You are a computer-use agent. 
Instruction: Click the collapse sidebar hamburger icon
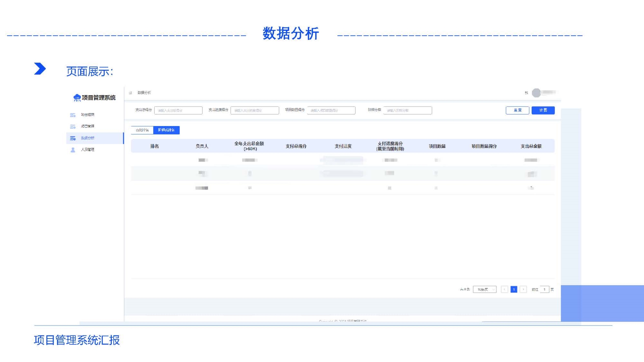tap(130, 93)
